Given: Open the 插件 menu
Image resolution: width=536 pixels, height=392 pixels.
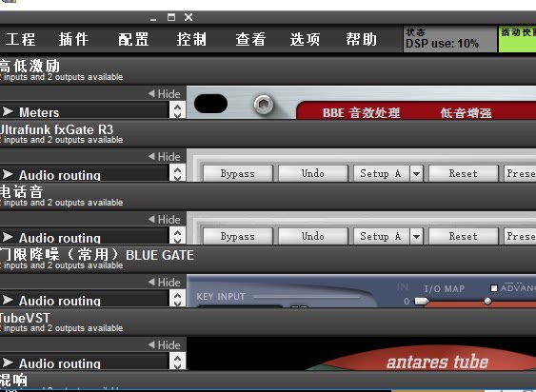Looking at the screenshot, I should [74, 39].
